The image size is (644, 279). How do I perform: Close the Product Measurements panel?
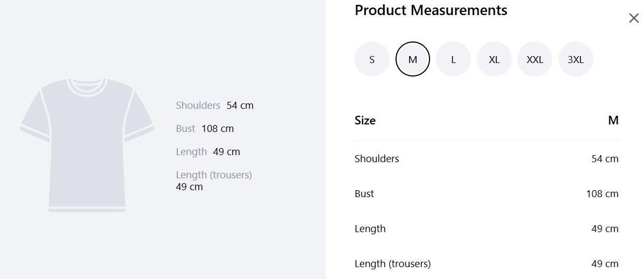pos(634,18)
